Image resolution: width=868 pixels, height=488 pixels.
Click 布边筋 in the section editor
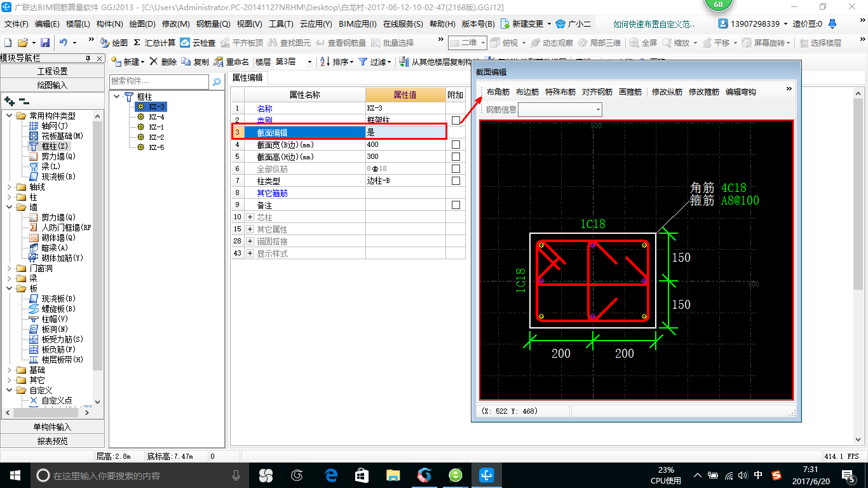pos(527,92)
